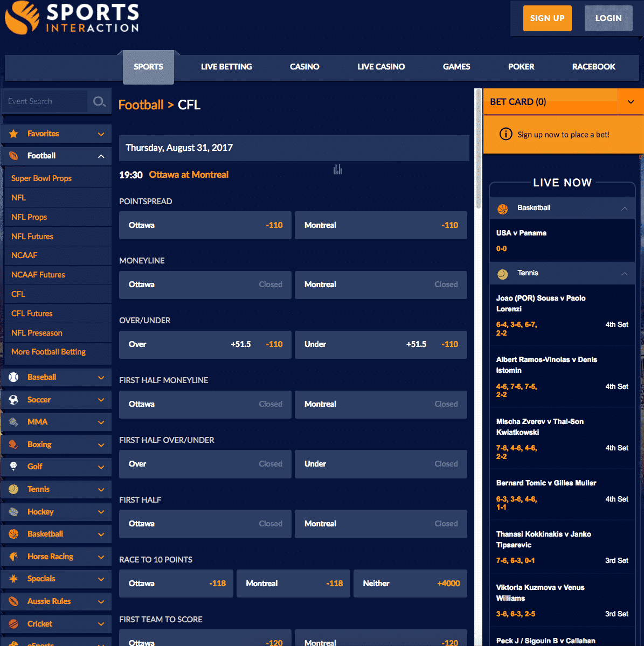
Task: Click the info icon in bet card
Action: click(x=505, y=134)
